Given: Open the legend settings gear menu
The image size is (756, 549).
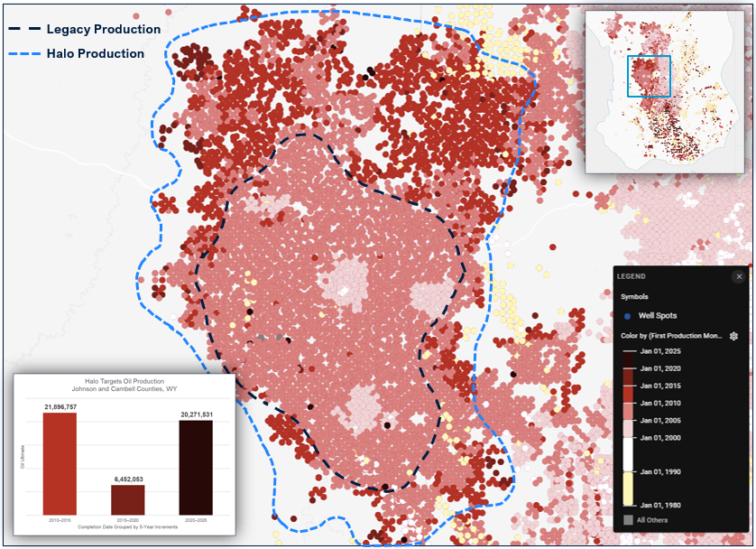Looking at the screenshot, I should click(x=733, y=334).
